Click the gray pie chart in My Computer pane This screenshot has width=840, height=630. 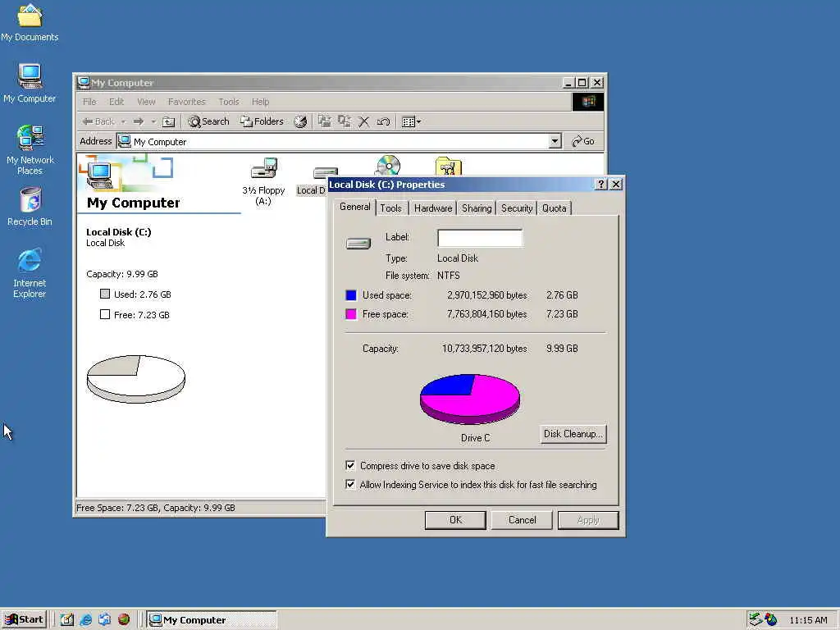point(136,379)
